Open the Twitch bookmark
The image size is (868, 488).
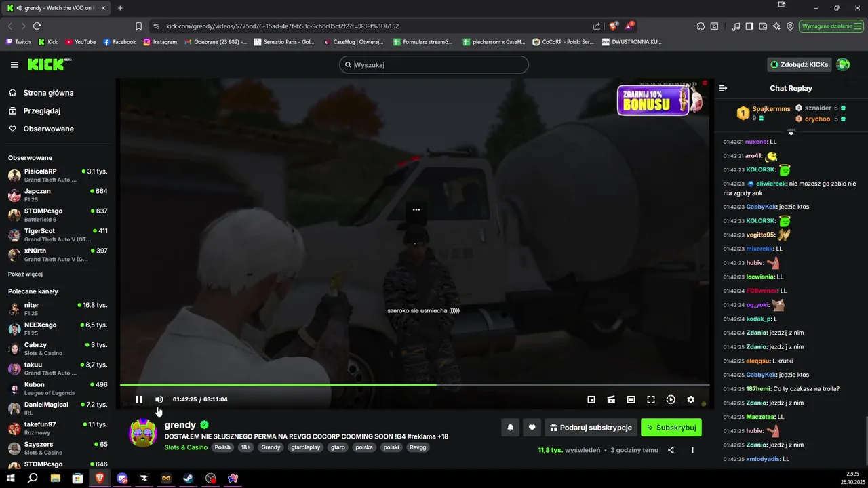tap(18, 42)
